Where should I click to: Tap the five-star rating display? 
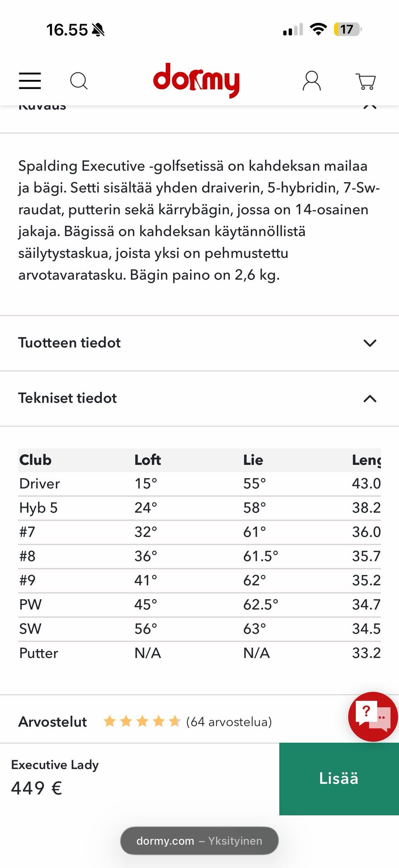142,721
